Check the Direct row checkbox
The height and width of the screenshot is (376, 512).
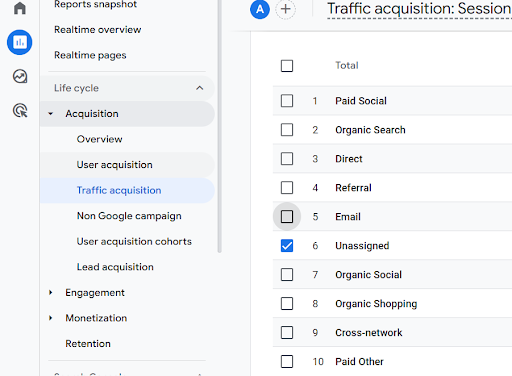pyautogui.click(x=287, y=159)
